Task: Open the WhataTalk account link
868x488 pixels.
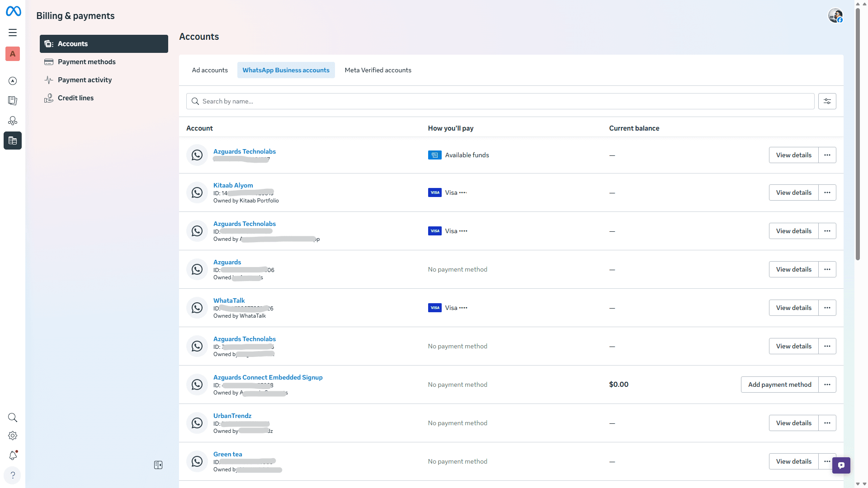Action: point(229,300)
